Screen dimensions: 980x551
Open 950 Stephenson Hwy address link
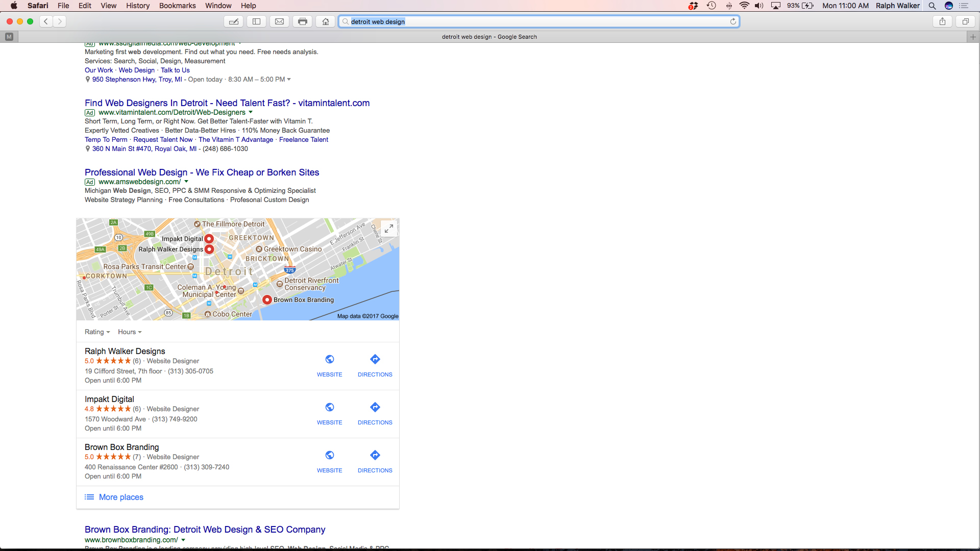(x=137, y=80)
